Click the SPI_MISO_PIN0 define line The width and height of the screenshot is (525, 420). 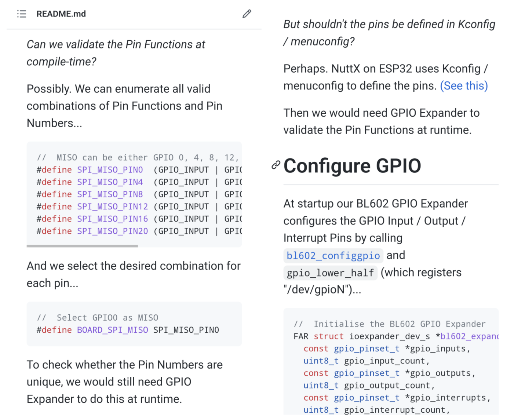(x=139, y=170)
